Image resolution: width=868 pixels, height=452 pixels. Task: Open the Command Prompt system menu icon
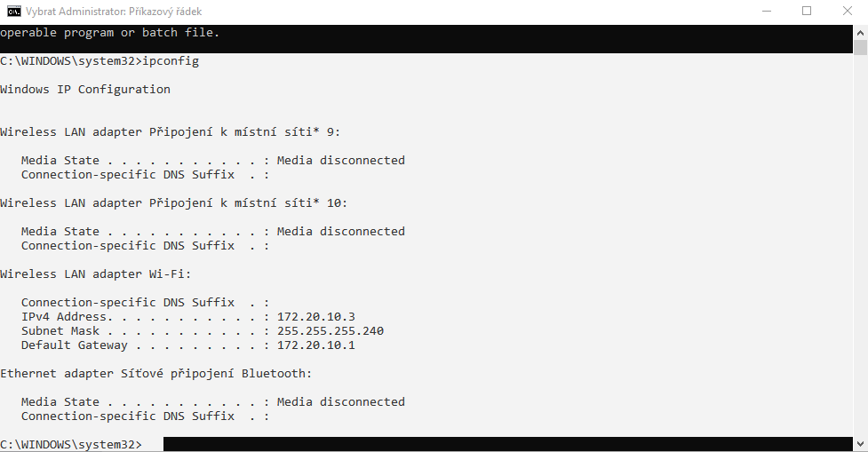click(x=14, y=12)
